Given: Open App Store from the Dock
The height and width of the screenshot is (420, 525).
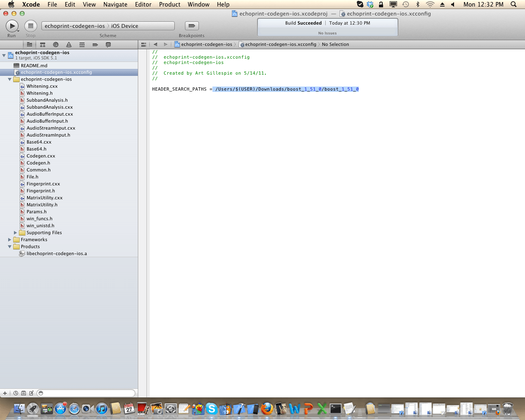Looking at the screenshot, I should [x=60, y=409].
